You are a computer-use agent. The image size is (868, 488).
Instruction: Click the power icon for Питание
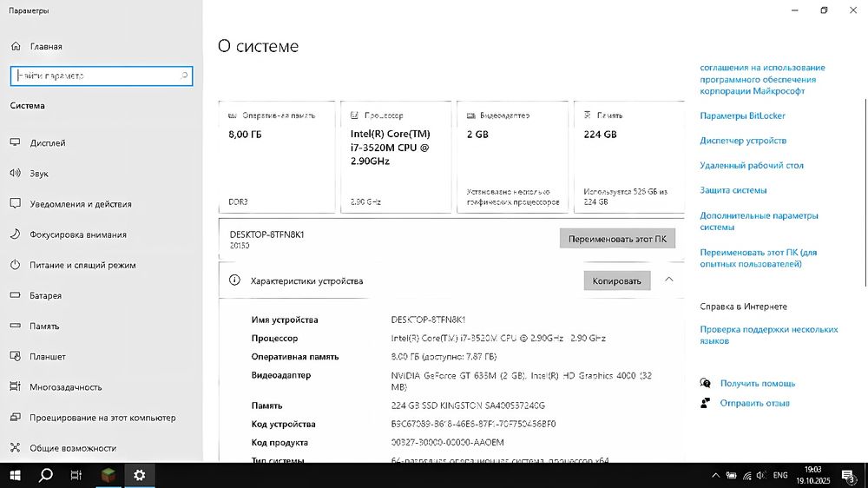coord(16,264)
